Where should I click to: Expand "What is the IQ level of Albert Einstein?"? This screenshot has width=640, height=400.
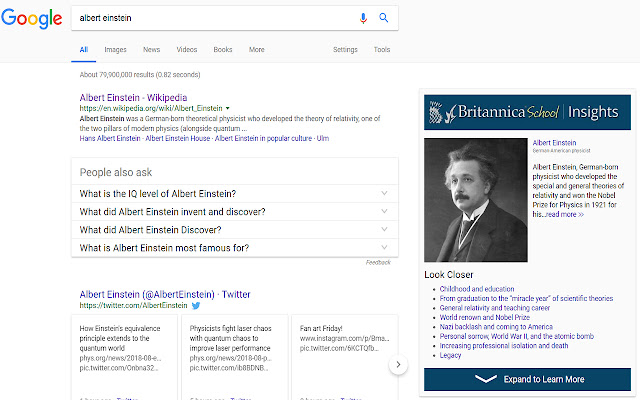(235, 193)
